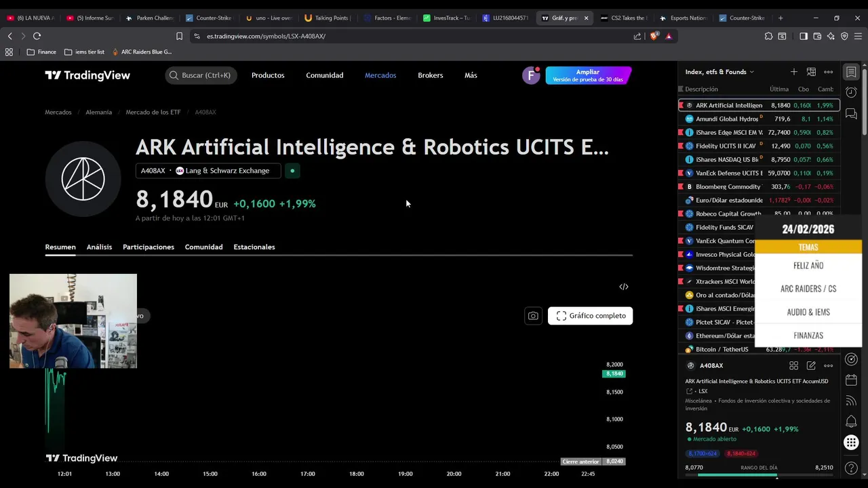Open the Productos menu
The height and width of the screenshot is (488, 868).
268,75
